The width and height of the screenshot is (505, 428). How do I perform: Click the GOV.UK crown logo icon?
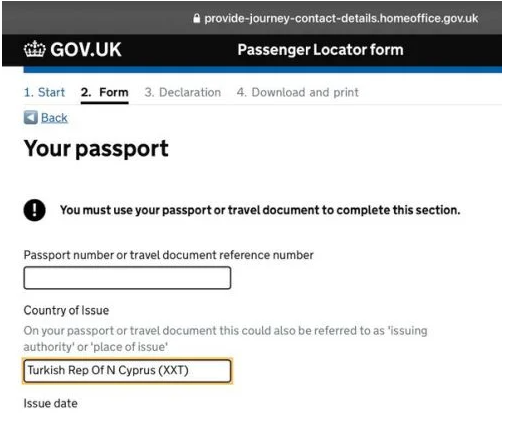(34, 49)
